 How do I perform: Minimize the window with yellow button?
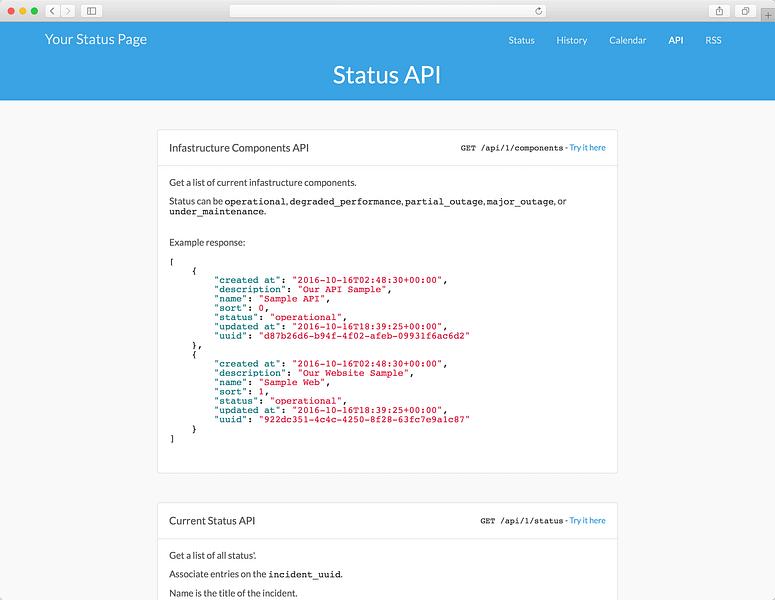(x=23, y=11)
